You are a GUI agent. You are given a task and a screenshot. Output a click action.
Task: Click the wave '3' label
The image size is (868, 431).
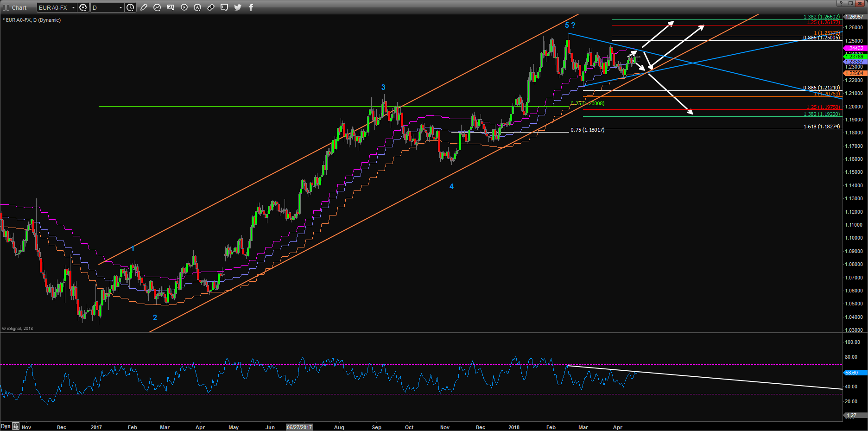[383, 87]
